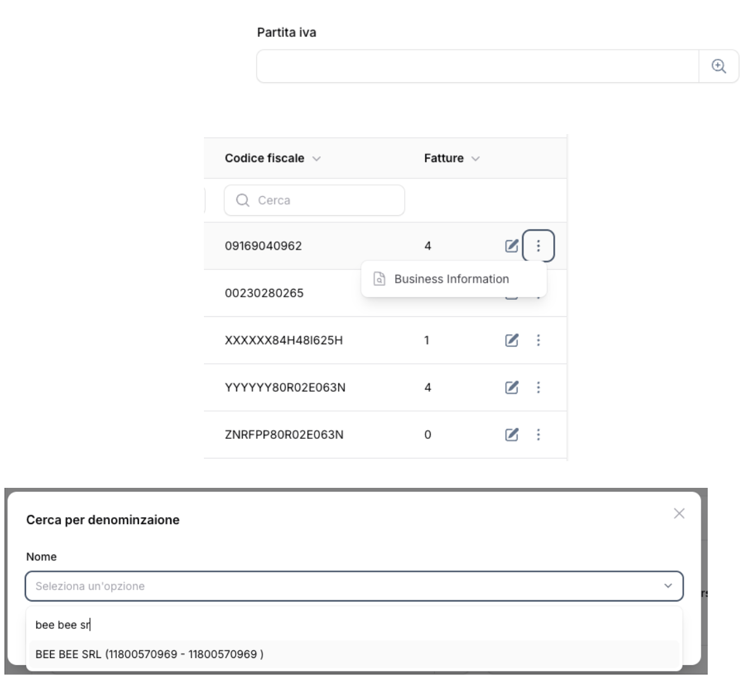
Task: Click the ZNRFPP80R02E063N codice fiscale text
Action: coord(284,434)
